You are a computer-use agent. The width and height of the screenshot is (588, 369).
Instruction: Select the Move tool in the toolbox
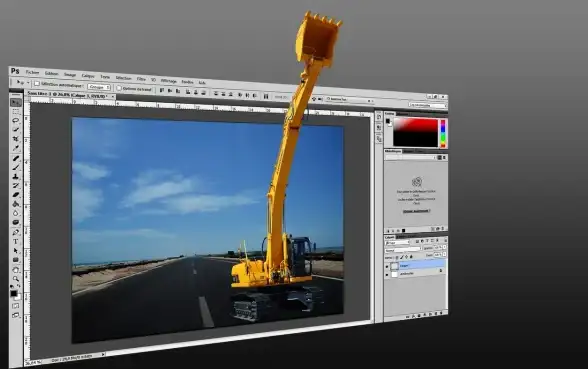pos(16,102)
